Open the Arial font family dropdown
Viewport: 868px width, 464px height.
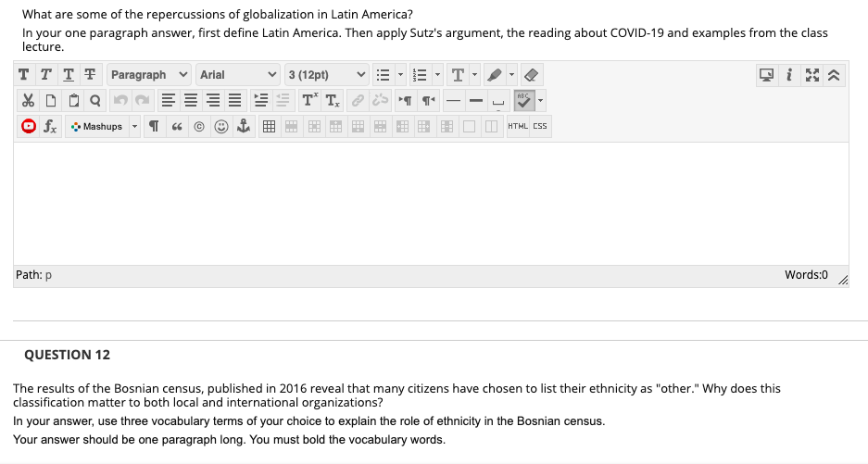pyautogui.click(x=238, y=75)
